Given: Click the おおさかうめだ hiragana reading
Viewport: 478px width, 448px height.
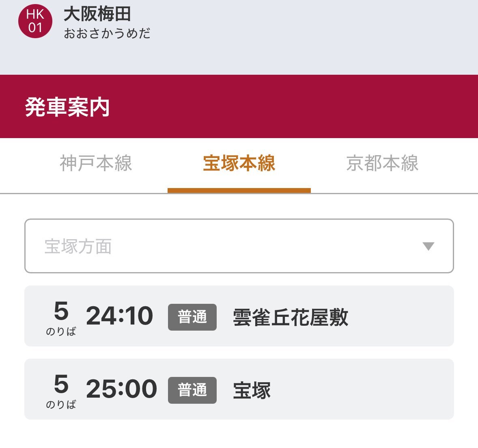Looking at the screenshot, I should pyautogui.click(x=107, y=33).
